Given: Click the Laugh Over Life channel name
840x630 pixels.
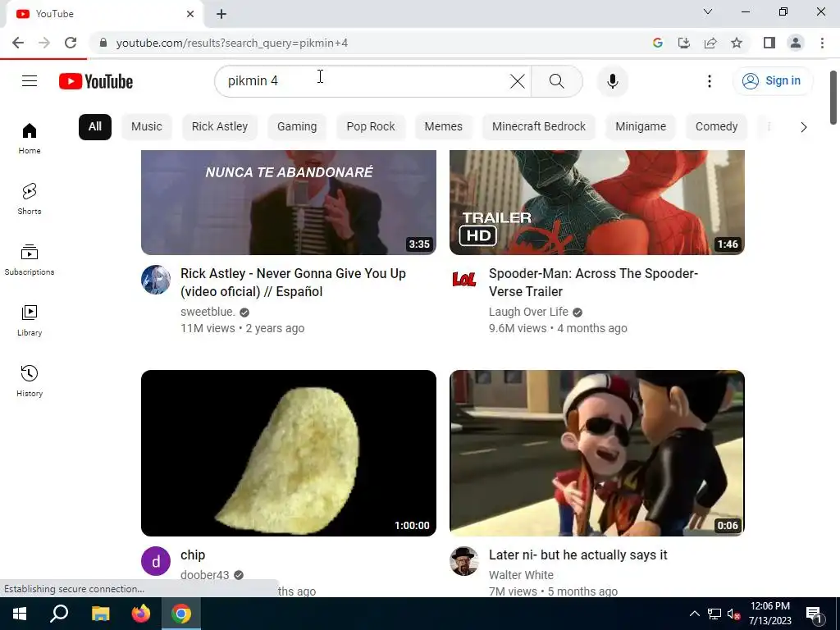Looking at the screenshot, I should click(528, 312).
